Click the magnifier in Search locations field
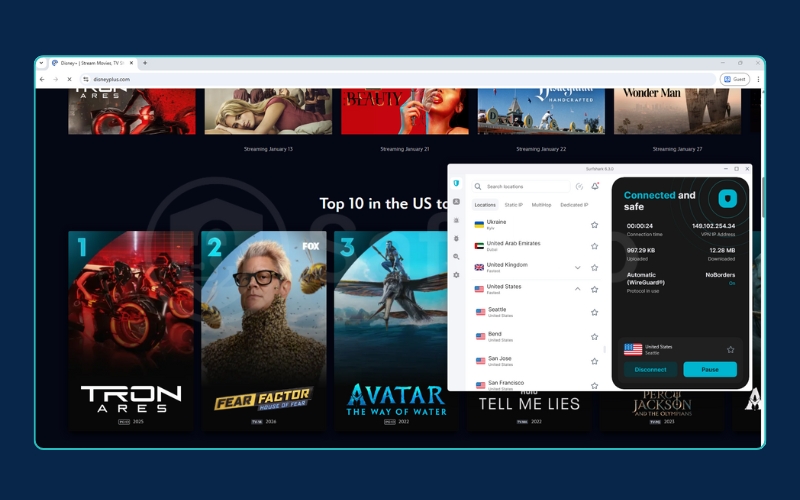The height and width of the screenshot is (500, 800). tap(478, 187)
